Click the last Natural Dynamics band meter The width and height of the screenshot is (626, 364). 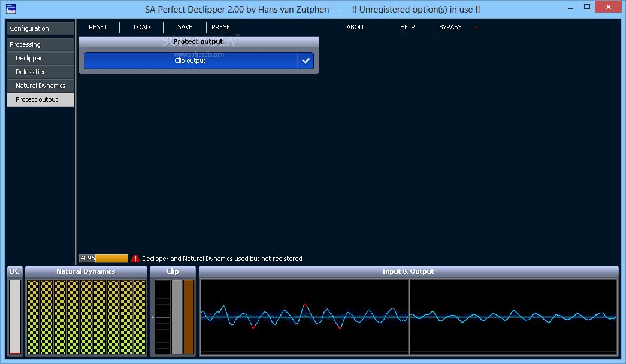140,317
